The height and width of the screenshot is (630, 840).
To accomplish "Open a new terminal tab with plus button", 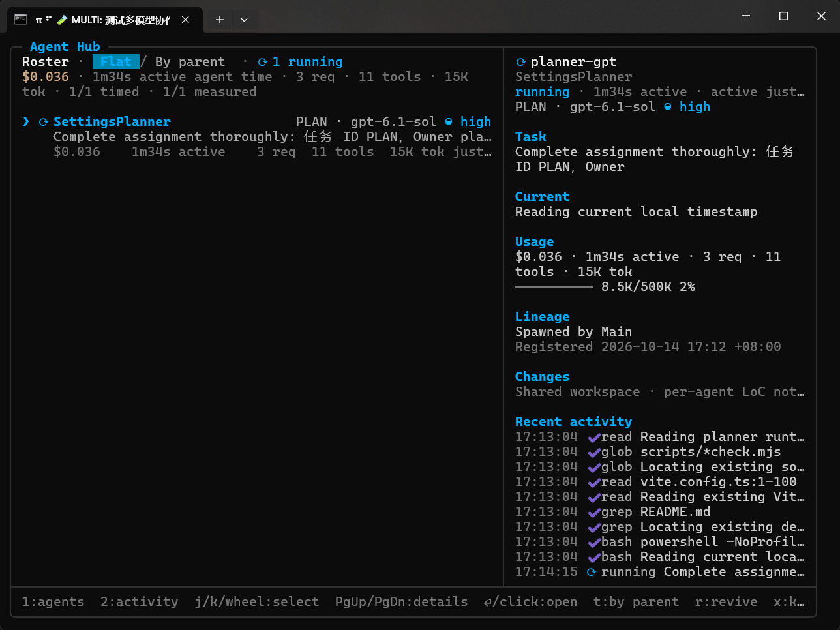I will (x=220, y=20).
